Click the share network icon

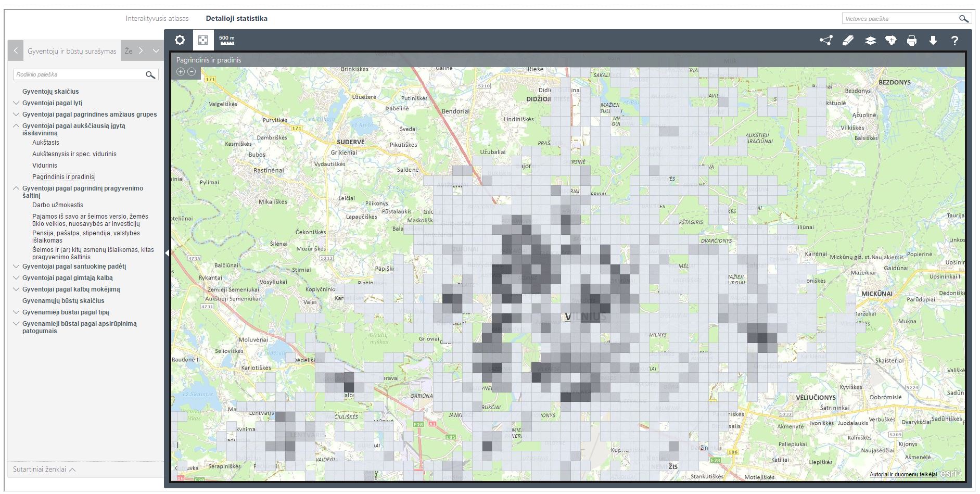pos(826,41)
